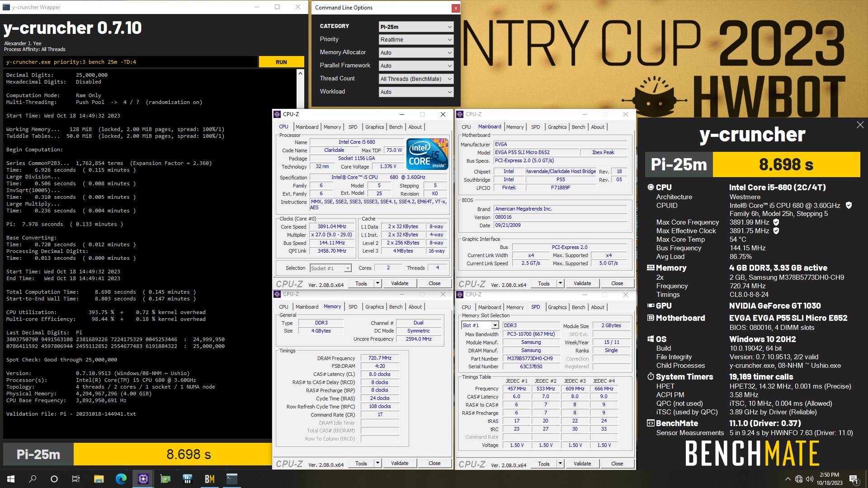Show hidden system tray icons
Viewport: 868px width, 488px height.
pyautogui.click(x=788, y=479)
